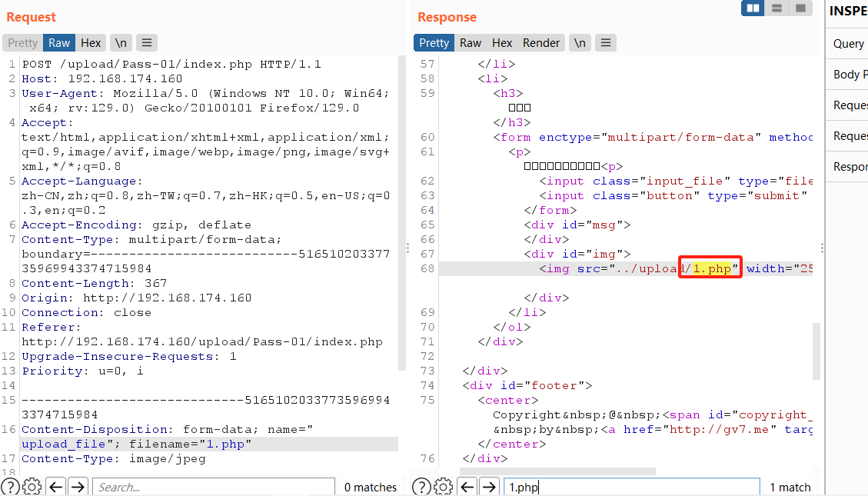
Task: Click the Request panel vertical scrollbar
Action: [402, 213]
